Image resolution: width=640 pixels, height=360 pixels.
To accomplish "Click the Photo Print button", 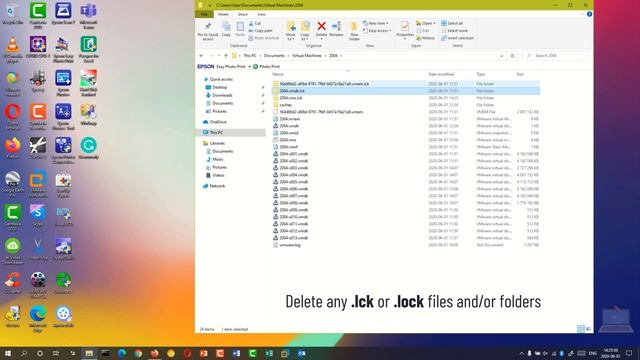I will coord(266,66).
